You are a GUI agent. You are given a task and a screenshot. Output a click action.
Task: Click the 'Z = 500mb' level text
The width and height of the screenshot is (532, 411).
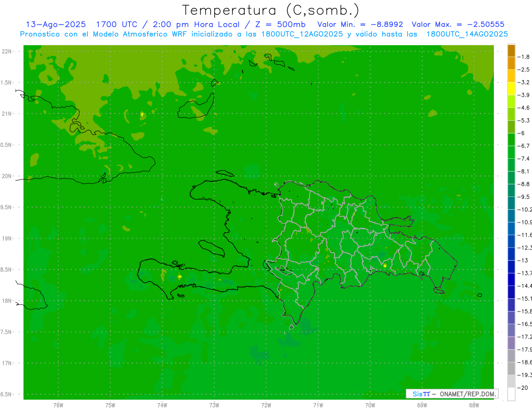[280, 24]
